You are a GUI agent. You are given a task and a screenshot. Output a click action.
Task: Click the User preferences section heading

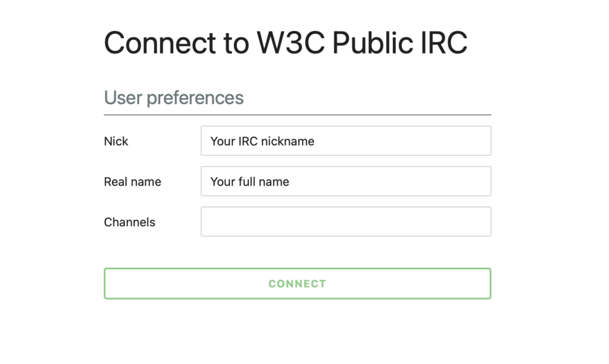(174, 97)
